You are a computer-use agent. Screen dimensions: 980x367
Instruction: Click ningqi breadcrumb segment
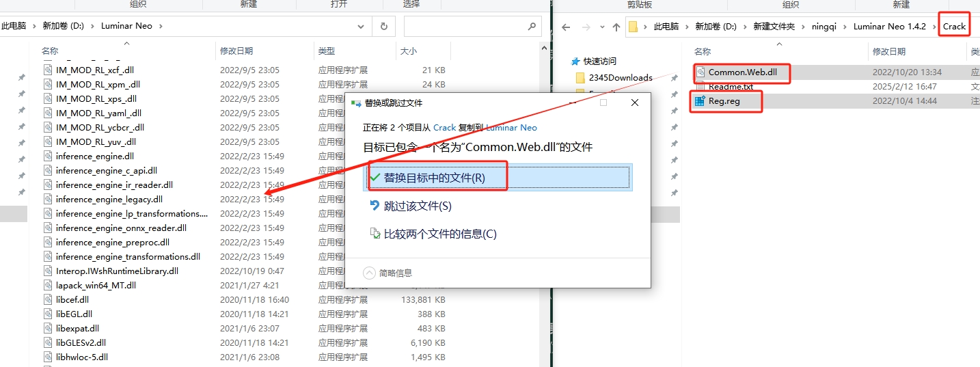[823, 27]
